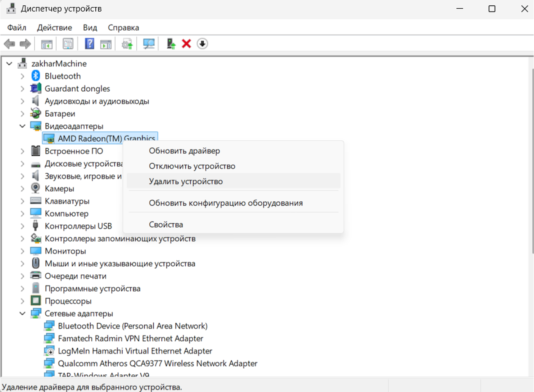Image resolution: width=534 pixels, height=392 pixels.
Task: Collapse the Сетевые адаптеры node
Action: click(22, 314)
